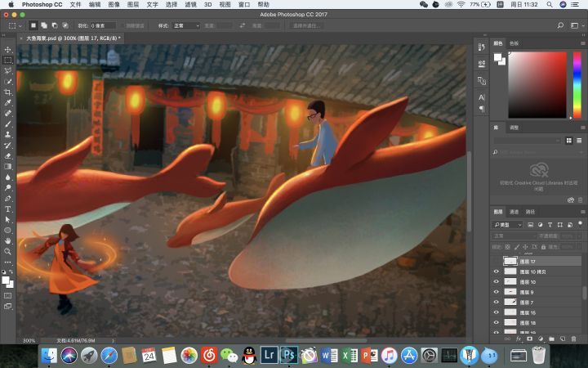Viewport: 588px width, 368px height.
Task: Hide layer 图层 10 拷贝 via its eye icon
Action: [x=497, y=272]
